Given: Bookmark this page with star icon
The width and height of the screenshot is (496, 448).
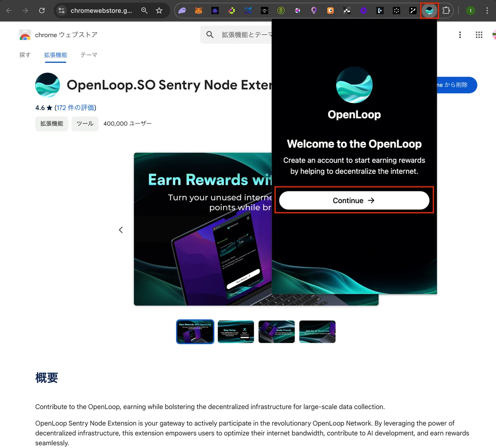Looking at the screenshot, I should point(159,11).
